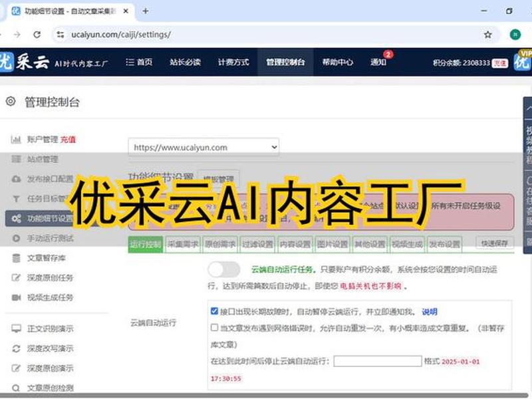Switch to the 视频生成 tab

pyautogui.click(x=407, y=244)
